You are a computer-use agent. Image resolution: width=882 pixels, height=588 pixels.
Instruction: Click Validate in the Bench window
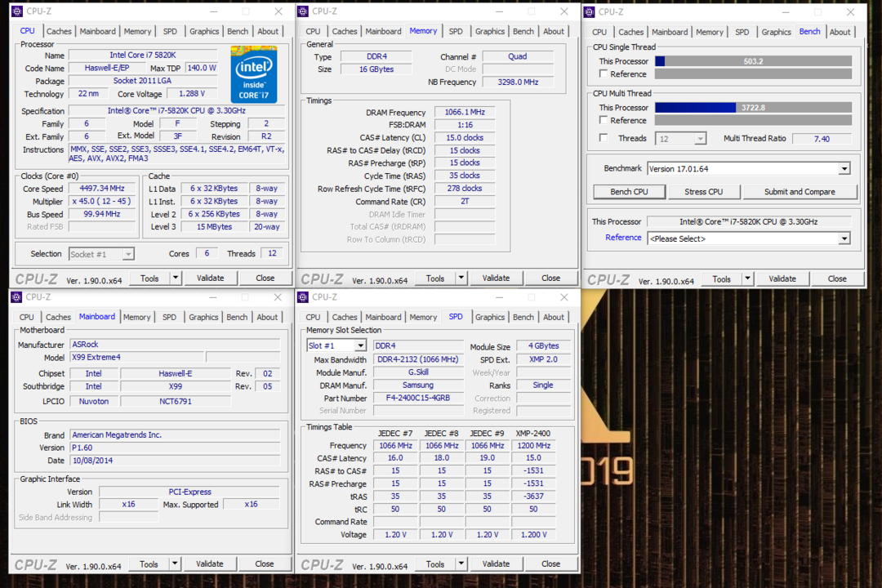pyautogui.click(x=782, y=278)
